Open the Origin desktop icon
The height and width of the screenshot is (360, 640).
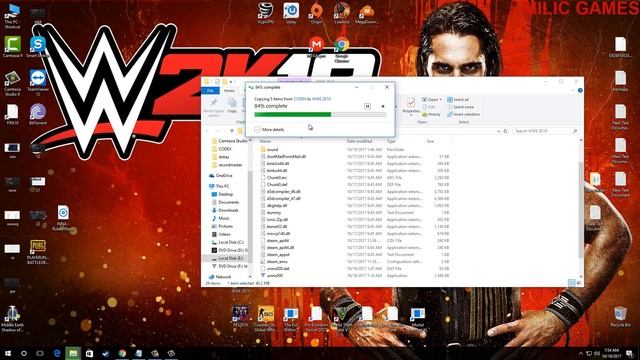[316, 13]
